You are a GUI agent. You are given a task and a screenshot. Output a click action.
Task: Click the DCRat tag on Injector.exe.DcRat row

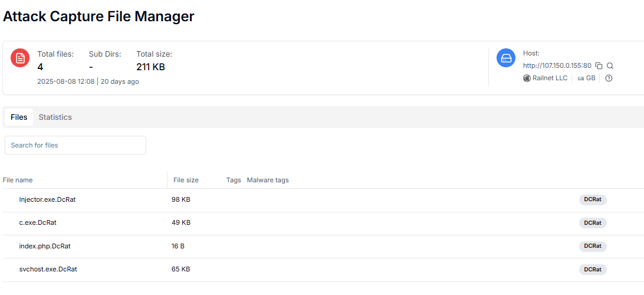coord(593,199)
